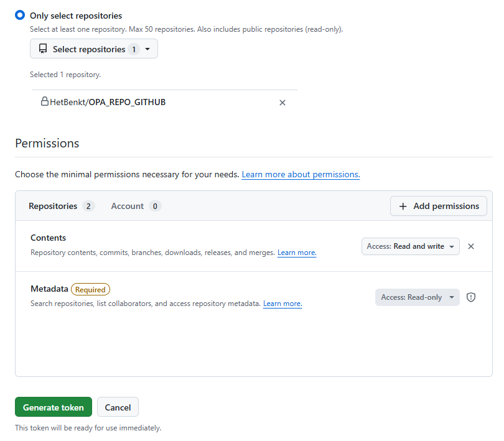Remove the Contents permission with X icon
Viewport: 504px width, 441px height.
[471, 246]
